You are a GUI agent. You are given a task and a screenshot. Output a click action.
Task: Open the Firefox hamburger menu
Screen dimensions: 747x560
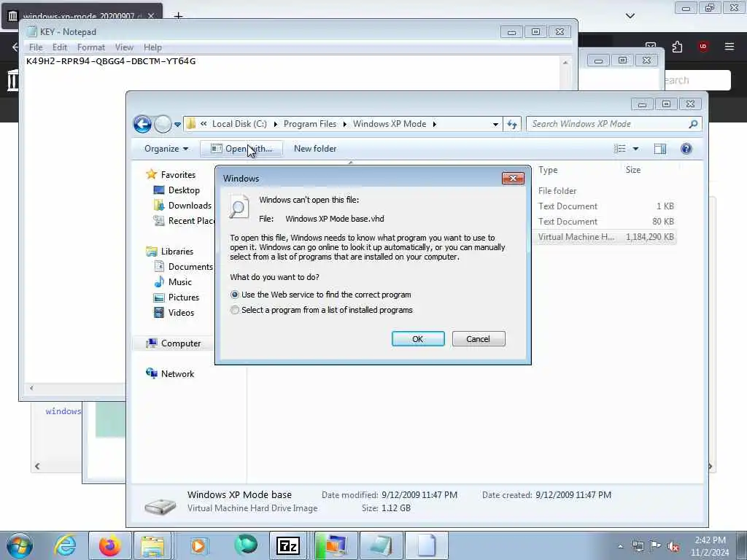(x=729, y=47)
